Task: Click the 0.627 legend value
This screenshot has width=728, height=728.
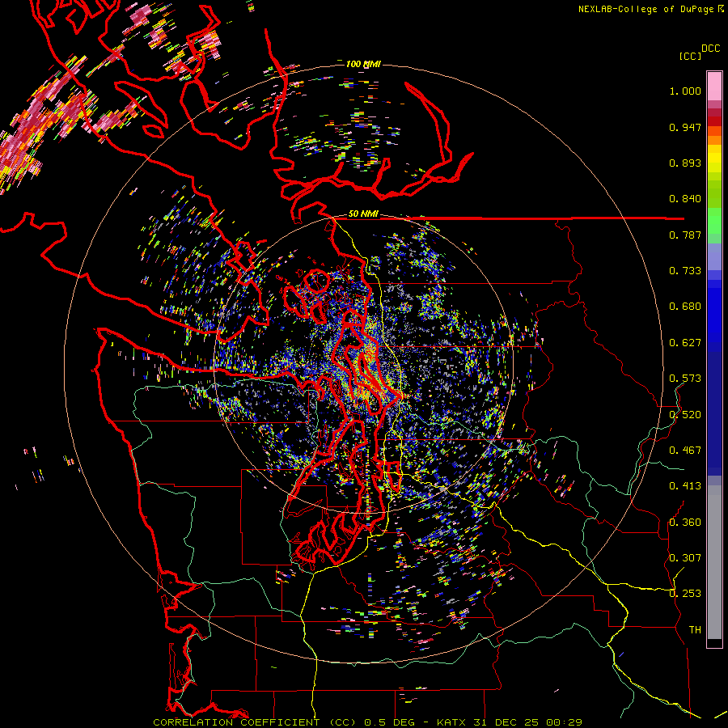Action: pyautogui.click(x=685, y=343)
